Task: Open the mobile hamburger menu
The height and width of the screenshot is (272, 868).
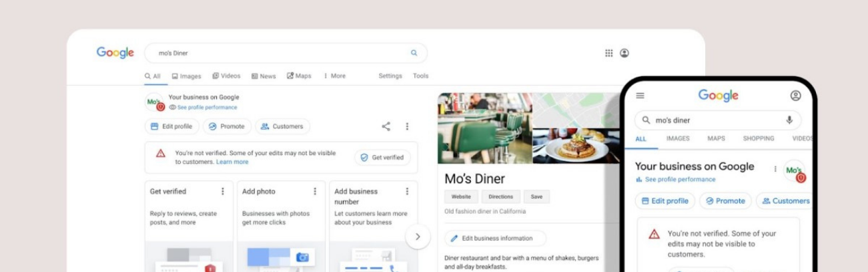Action: coord(640,96)
